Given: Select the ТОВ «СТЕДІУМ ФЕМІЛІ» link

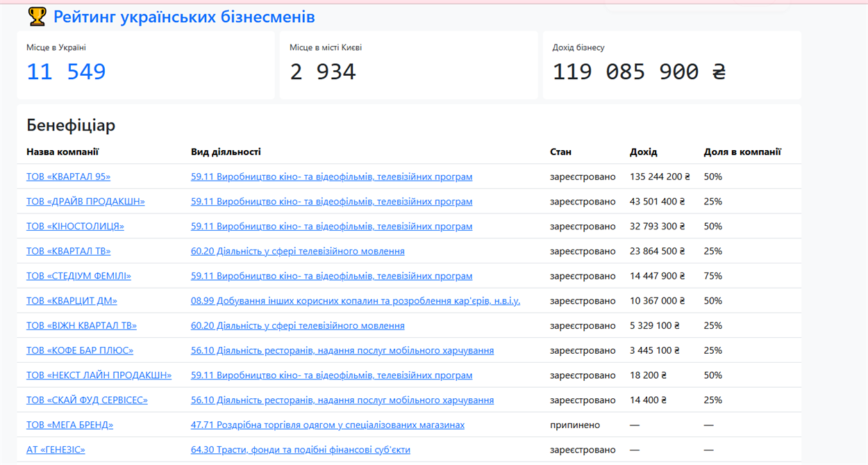Looking at the screenshot, I should pos(78,276).
